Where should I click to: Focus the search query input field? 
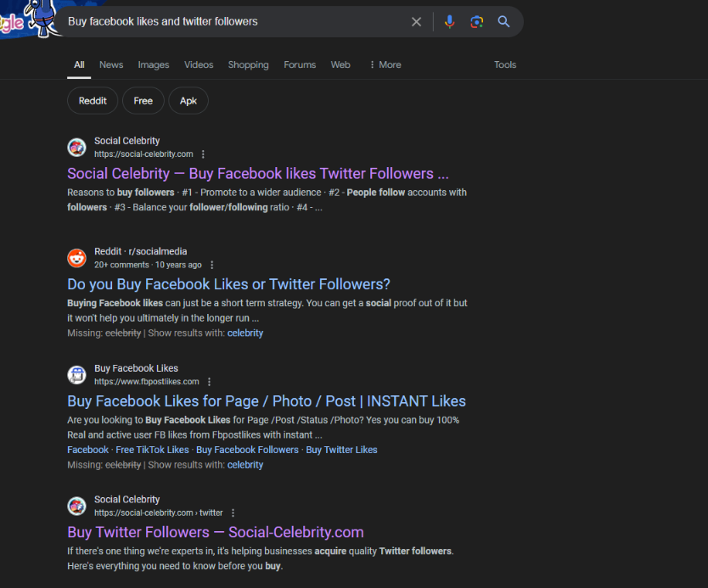click(235, 22)
